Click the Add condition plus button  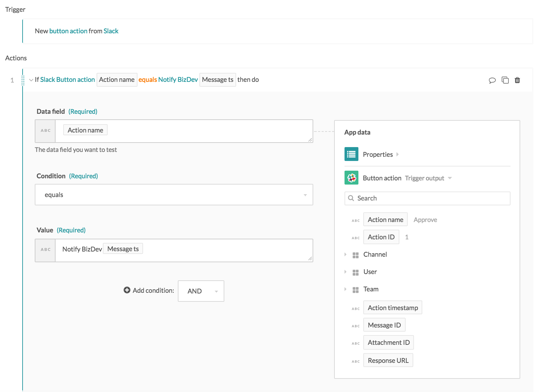pyautogui.click(x=127, y=290)
